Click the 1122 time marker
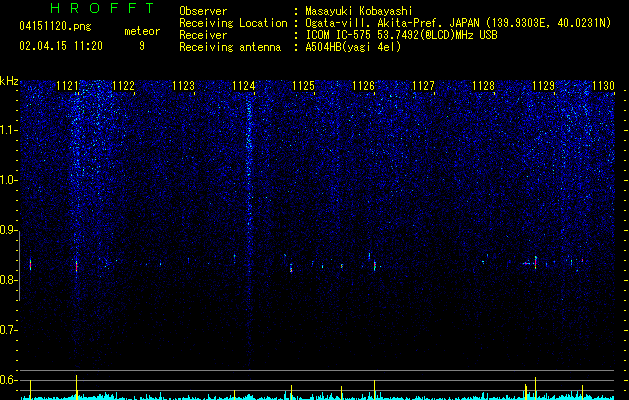This screenshot has height=400, width=629. 124,86
